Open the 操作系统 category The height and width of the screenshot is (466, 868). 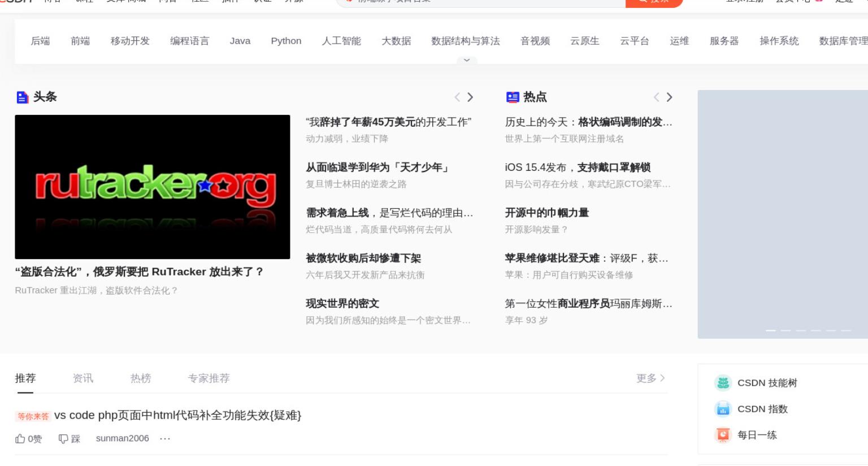tap(779, 41)
